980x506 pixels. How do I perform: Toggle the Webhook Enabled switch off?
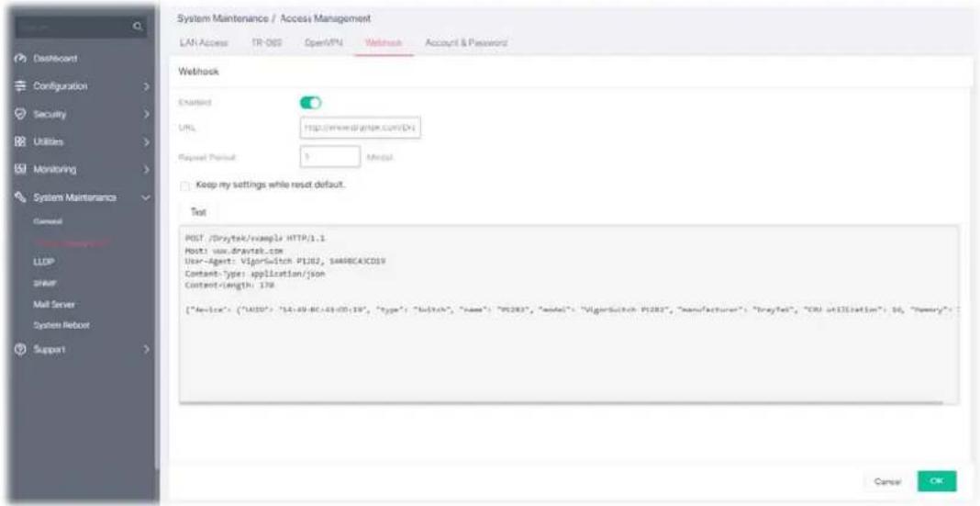[311, 103]
